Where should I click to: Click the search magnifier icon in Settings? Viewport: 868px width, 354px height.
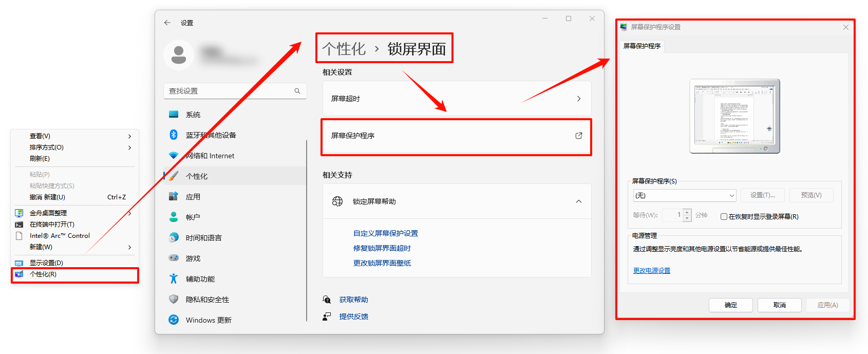tap(297, 91)
